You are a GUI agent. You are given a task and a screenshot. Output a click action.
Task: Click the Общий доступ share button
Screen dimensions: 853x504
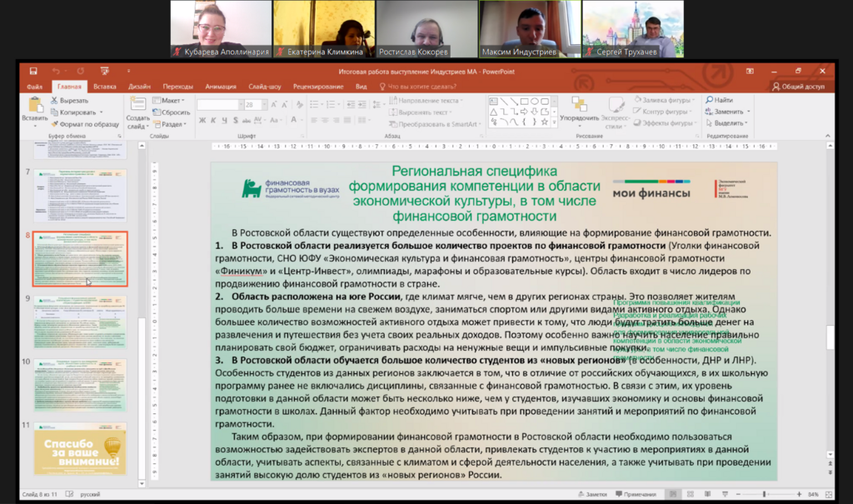798,87
